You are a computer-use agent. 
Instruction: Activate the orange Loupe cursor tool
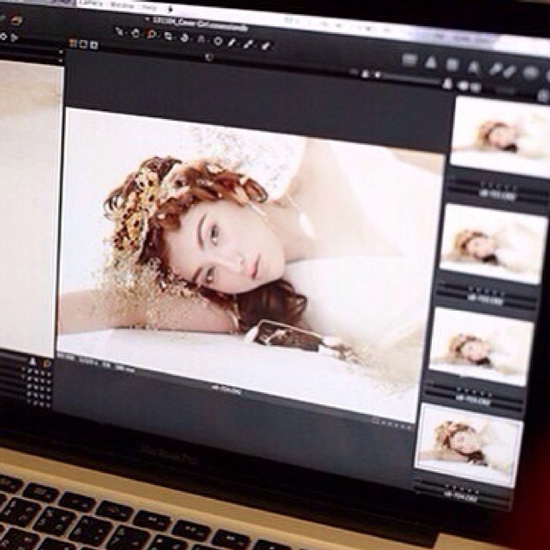(x=152, y=34)
